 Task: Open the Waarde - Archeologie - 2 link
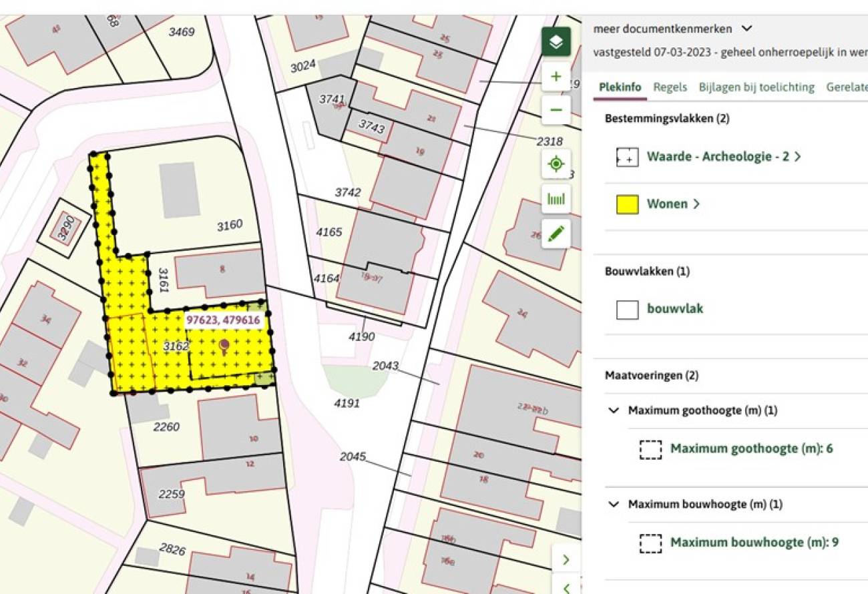point(723,157)
